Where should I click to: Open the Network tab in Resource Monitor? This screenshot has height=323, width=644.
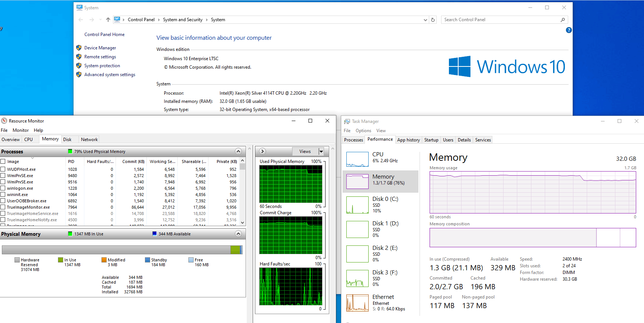[90, 140]
